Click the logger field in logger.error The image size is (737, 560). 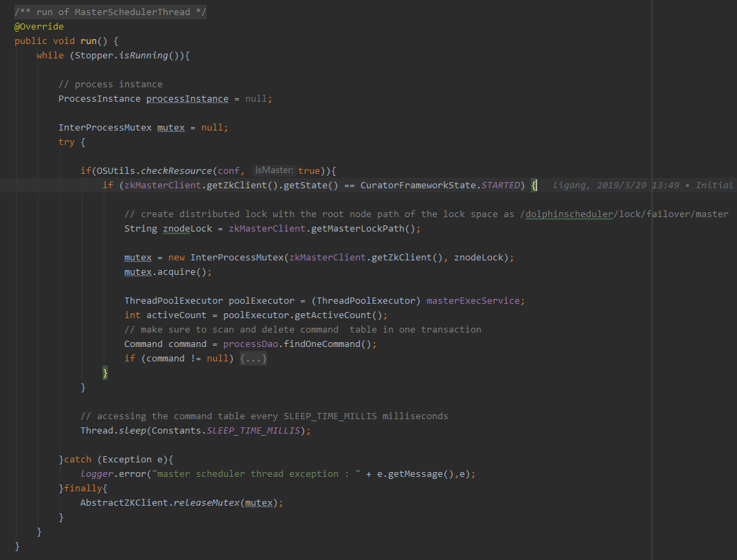97,473
